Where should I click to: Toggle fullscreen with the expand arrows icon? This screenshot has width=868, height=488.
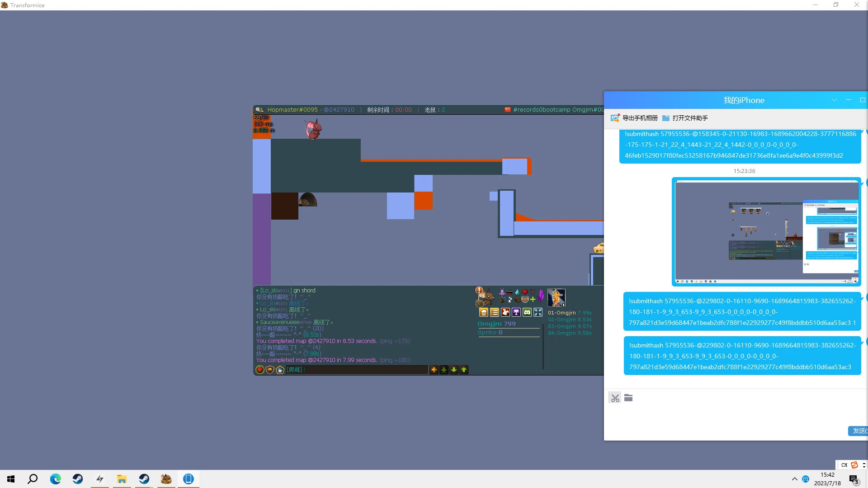point(538,312)
